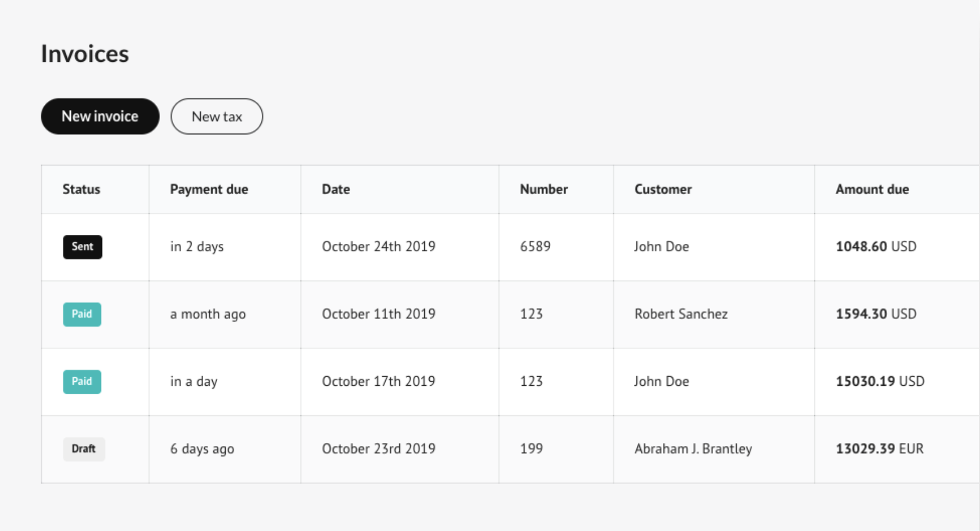Click the amount 15030.19 USD
Image resolution: width=980 pixels, height=531 pixels.
879,381
